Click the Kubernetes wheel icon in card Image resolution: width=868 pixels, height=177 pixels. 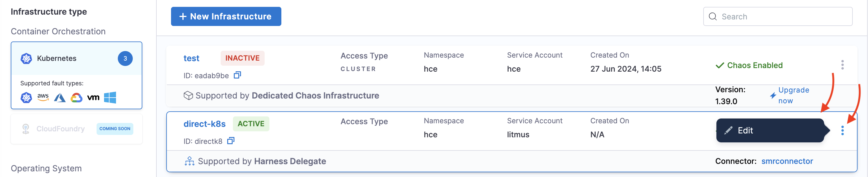pyautogui.click(x=26, y=59)
